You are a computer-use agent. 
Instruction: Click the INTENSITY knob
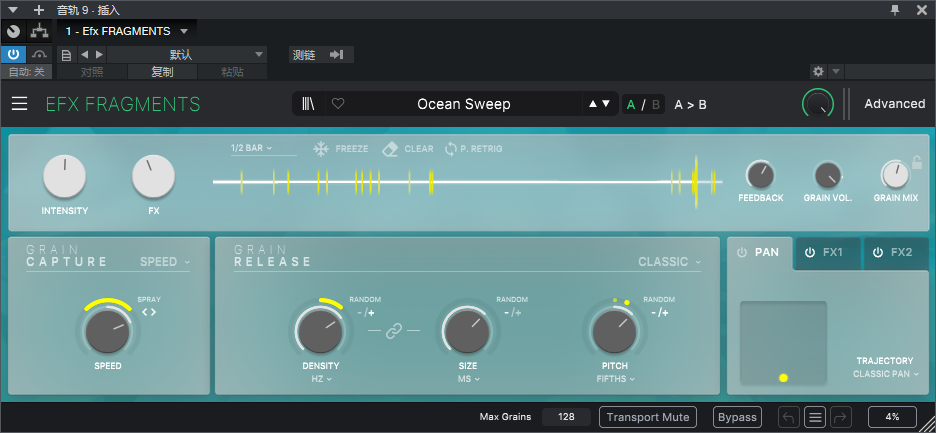(x=64, y=177)
